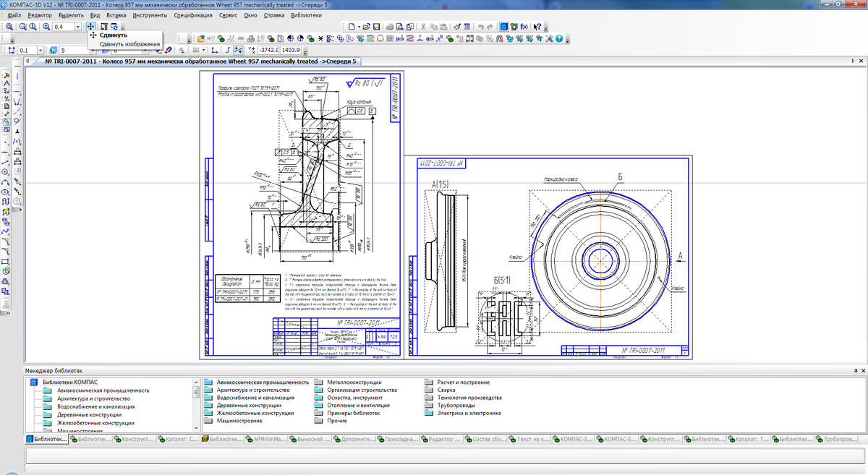This screenshot has height=475, width=868.
Task: Select Архитектура и строительство in the library tree
Action: (x=93, y=398)
